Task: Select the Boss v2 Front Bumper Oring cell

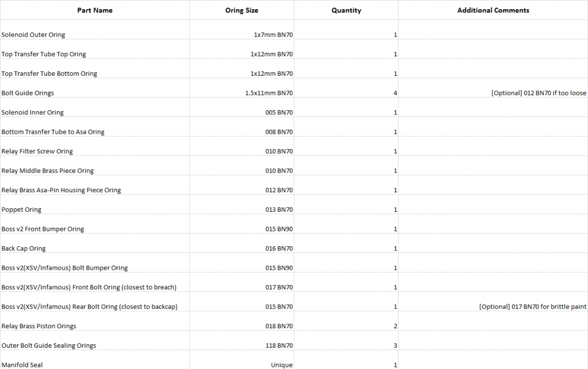Action: click(95, 225)
